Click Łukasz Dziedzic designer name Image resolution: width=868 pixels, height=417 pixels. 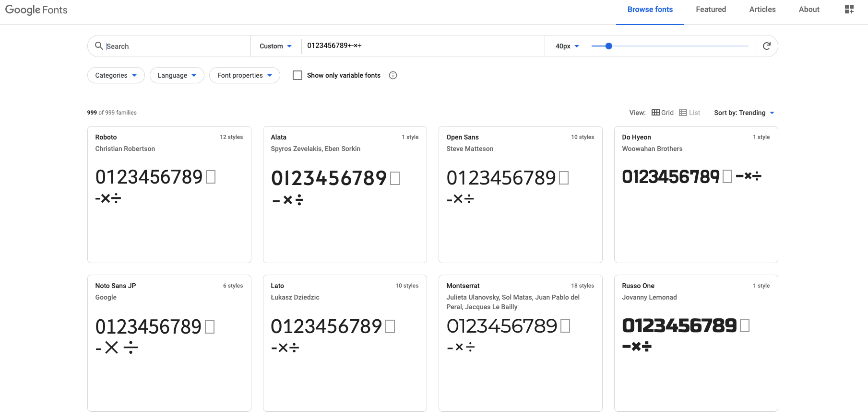coord(295,297)
